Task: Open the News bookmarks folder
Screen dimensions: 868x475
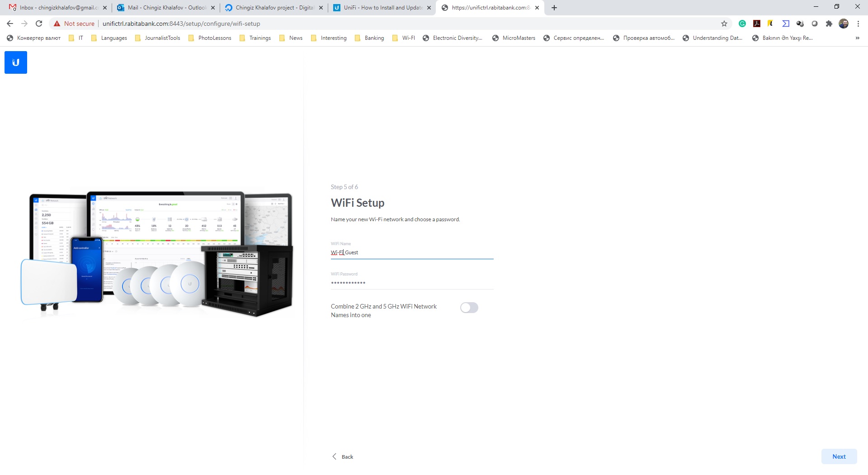Action: pyautogui.click(x=291, y=38)
